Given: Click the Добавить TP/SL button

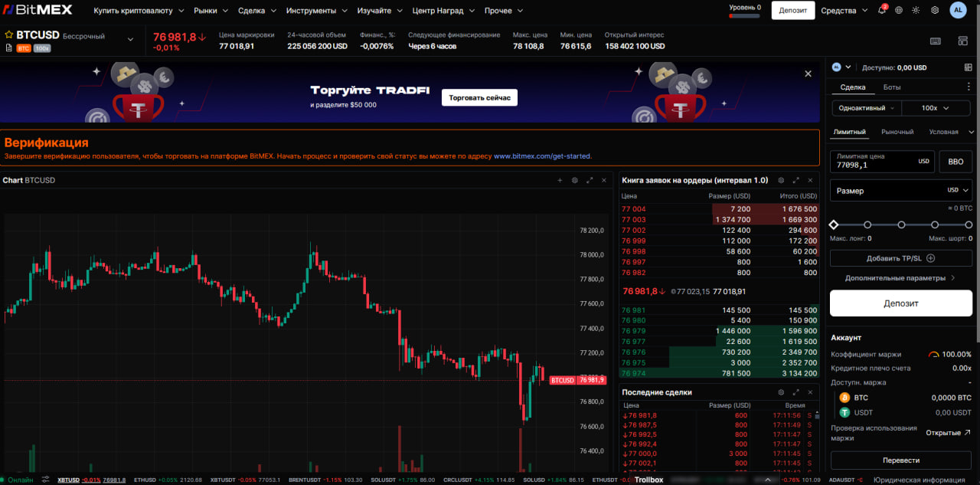Looking at the screenshot, I should click(901, 258).
